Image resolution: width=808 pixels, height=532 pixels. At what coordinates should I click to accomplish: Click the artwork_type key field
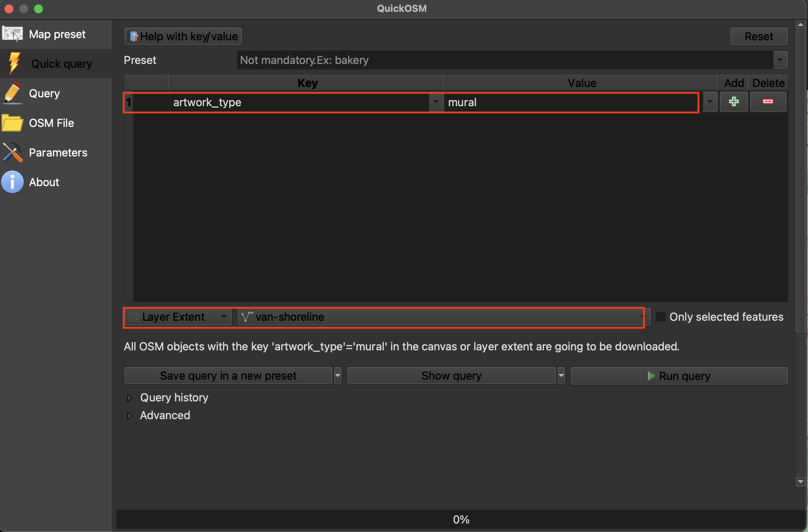click(299, 102)
